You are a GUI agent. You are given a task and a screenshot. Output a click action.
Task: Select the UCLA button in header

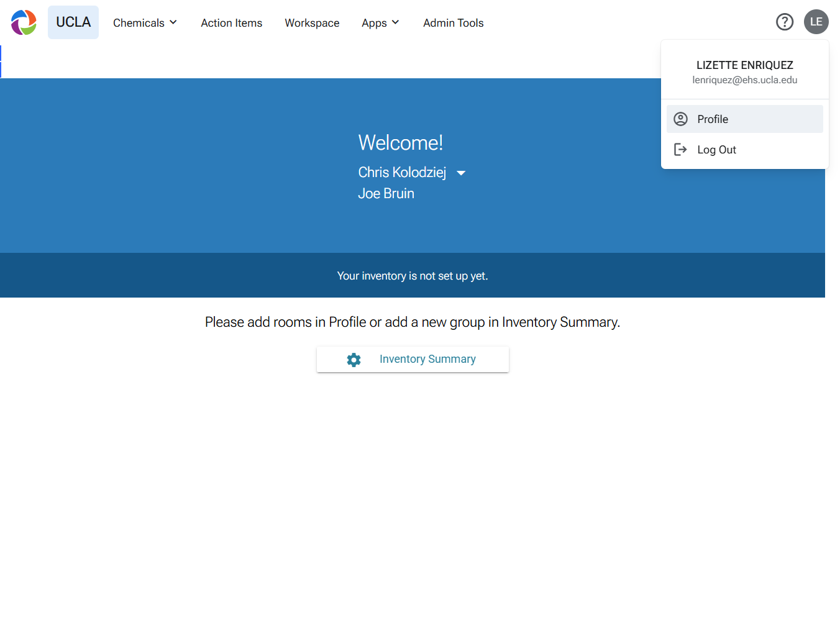73,22
